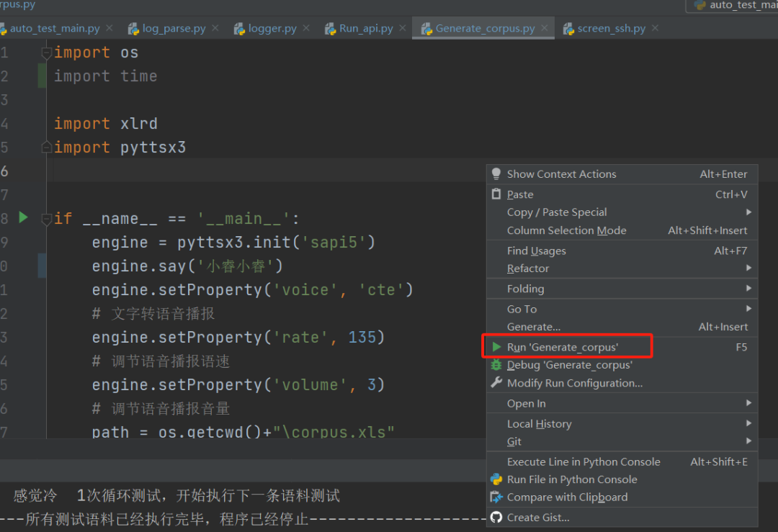Image resolution: width=778 pixels, height=532 pixels.
Task: Select Create Gist... menu entry
Action: tap(622, 518)
